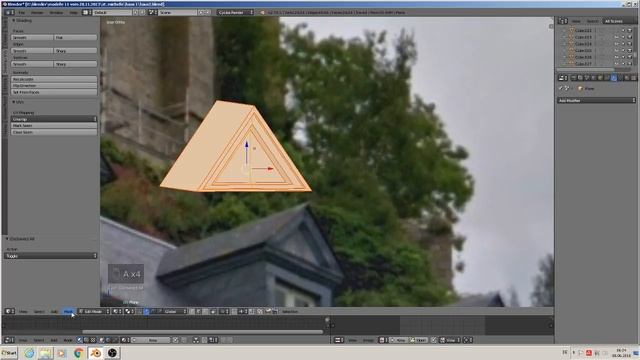Open the file explorer taskbar icon
Image resolution: width=640 pixels, height=360 pixels.
[x=46, y=353]
